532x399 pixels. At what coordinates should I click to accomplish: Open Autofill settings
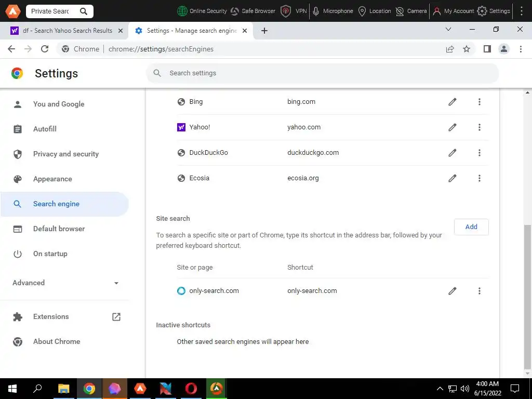coord(64,129)
